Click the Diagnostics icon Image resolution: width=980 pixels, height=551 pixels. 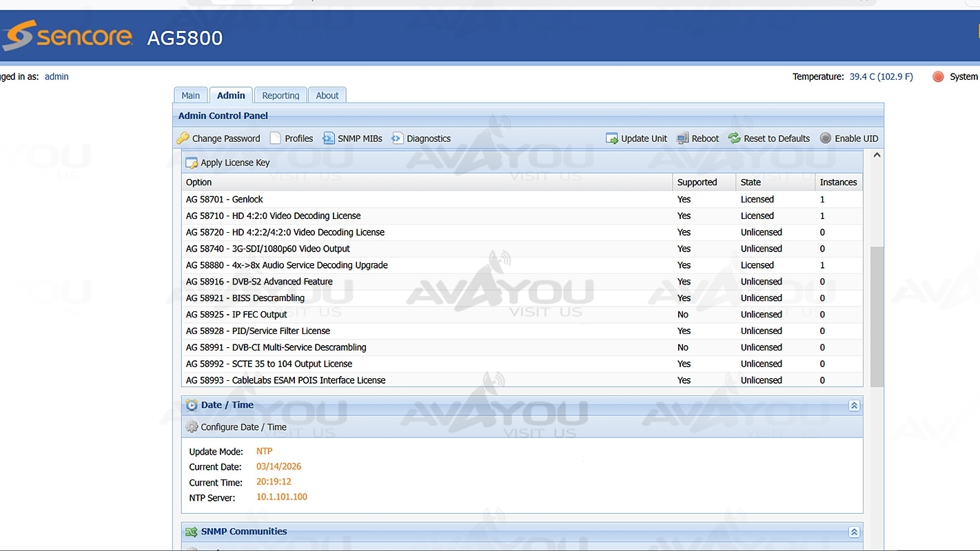pos(397,138)
